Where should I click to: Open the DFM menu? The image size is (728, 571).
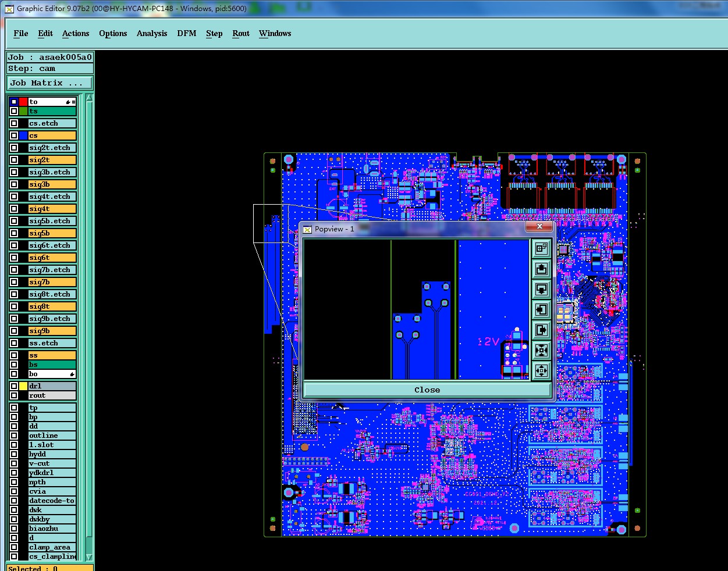pos(187,34)
